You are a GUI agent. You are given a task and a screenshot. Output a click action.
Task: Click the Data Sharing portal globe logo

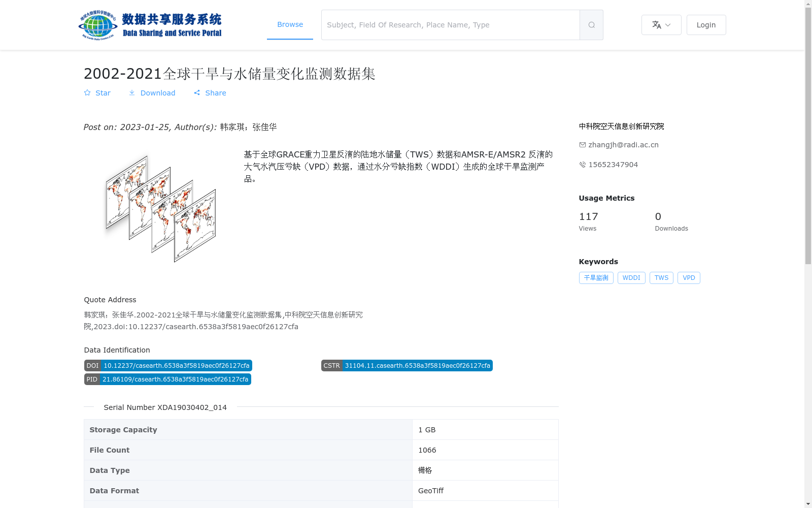point(150,25)
